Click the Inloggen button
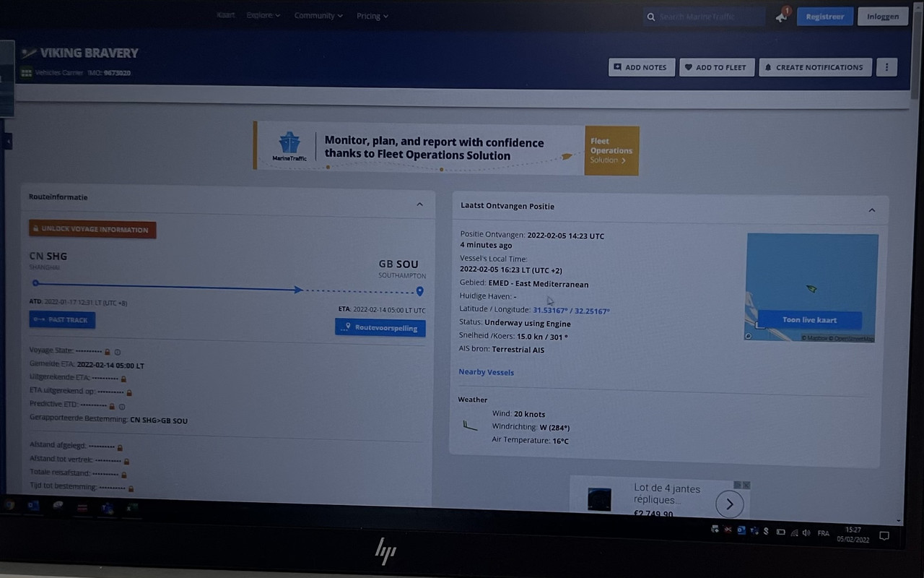Image resolution: width=924 pixels, height=578 pixels. coord(883,17)
